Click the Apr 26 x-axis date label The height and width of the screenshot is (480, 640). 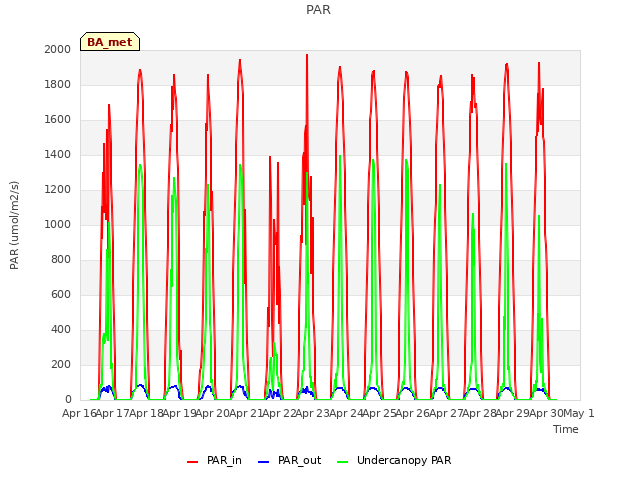tap(413, 413)
